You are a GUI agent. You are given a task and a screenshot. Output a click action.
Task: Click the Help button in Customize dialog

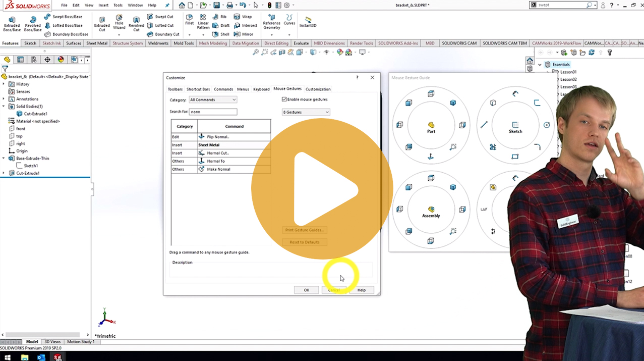click(361, 290)
